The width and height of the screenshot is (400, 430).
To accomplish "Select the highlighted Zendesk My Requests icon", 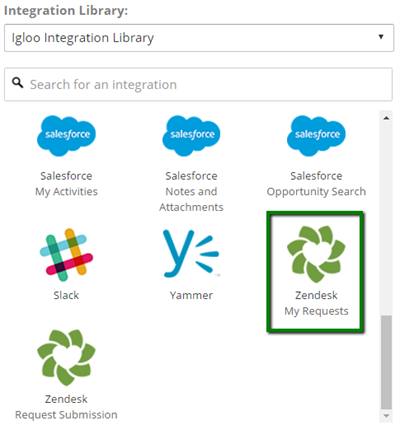I will (316, 254).
